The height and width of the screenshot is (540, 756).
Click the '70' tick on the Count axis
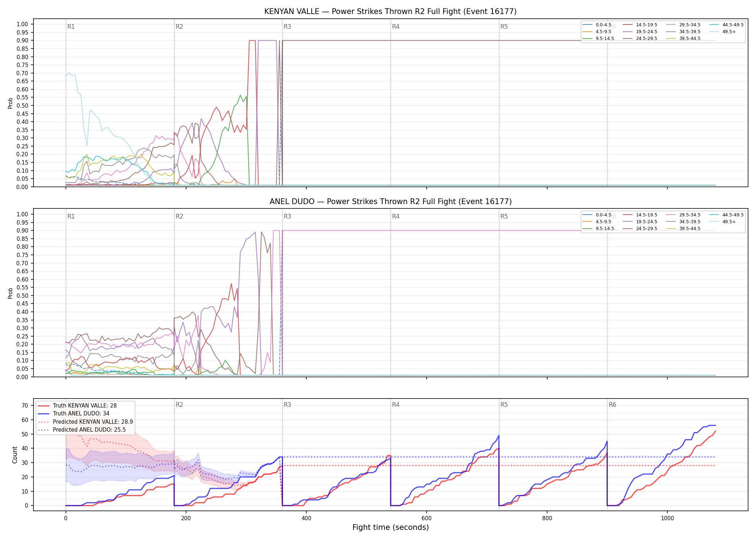tap(25, 405)
